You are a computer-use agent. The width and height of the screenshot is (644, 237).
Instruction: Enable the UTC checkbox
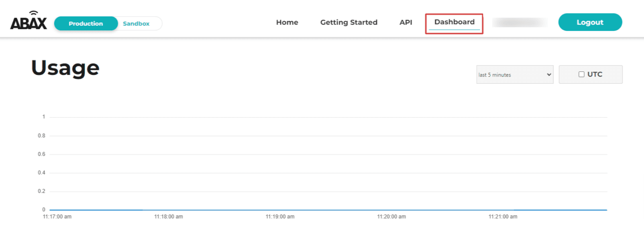tap(581, 74)
